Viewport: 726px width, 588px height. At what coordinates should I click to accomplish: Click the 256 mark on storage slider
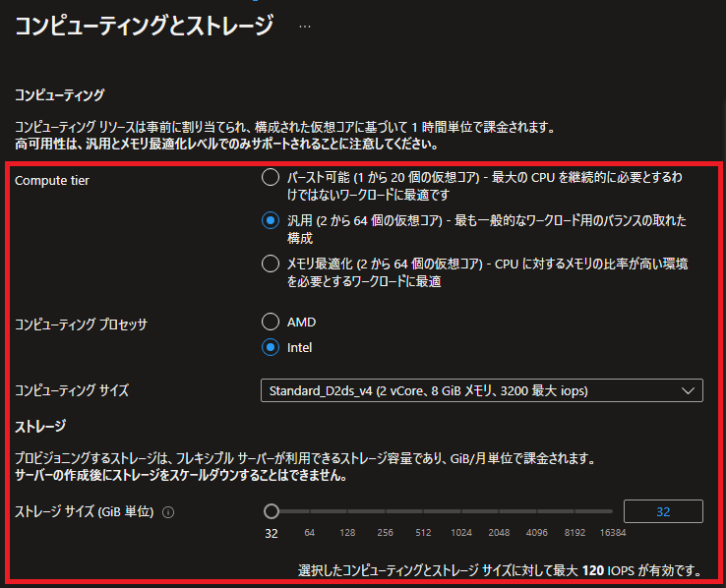click(386, 533)
